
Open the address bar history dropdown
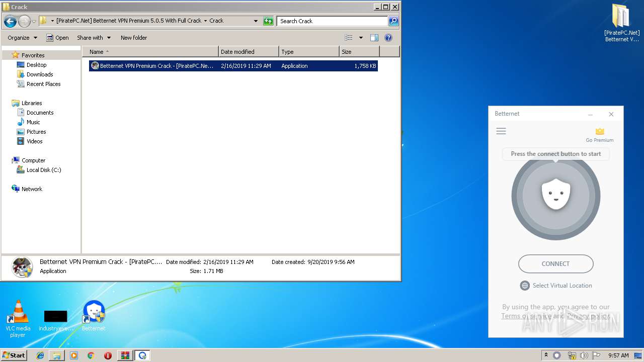(x=256, y=21)
